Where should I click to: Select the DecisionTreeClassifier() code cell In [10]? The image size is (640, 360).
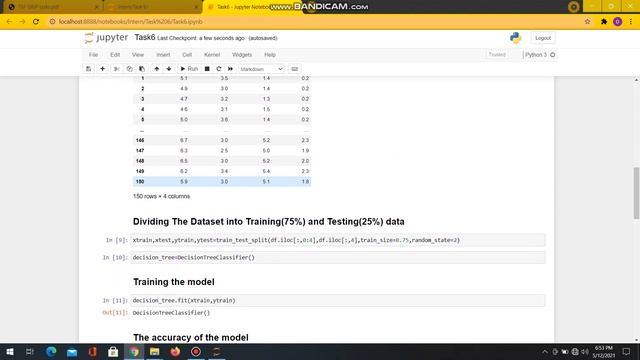338,258
